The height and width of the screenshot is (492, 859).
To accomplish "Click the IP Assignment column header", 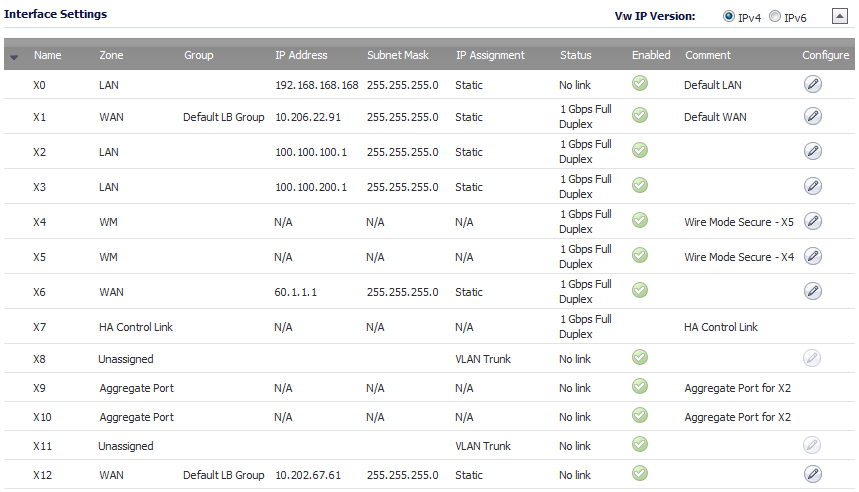I will point(490,55).
